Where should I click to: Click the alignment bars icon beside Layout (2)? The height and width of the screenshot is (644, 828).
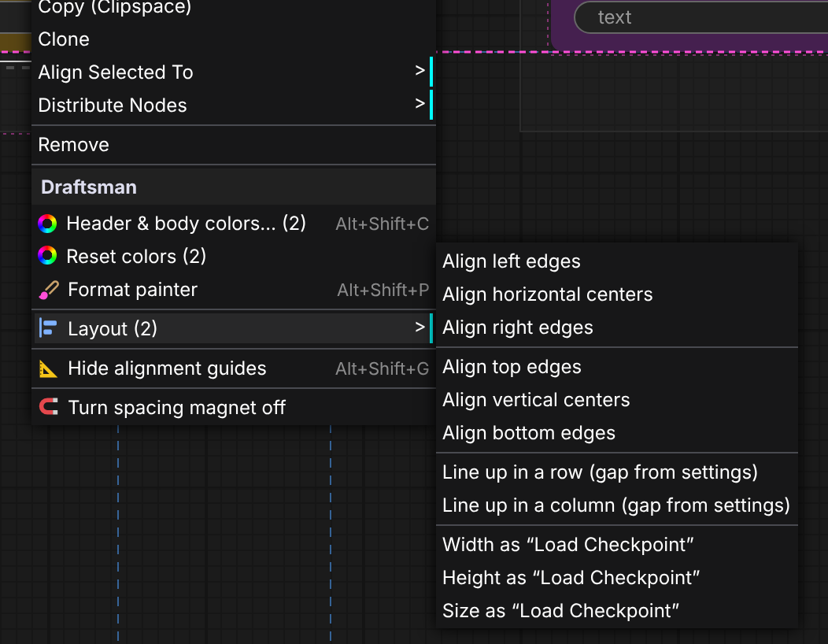(x=48, y=328)
